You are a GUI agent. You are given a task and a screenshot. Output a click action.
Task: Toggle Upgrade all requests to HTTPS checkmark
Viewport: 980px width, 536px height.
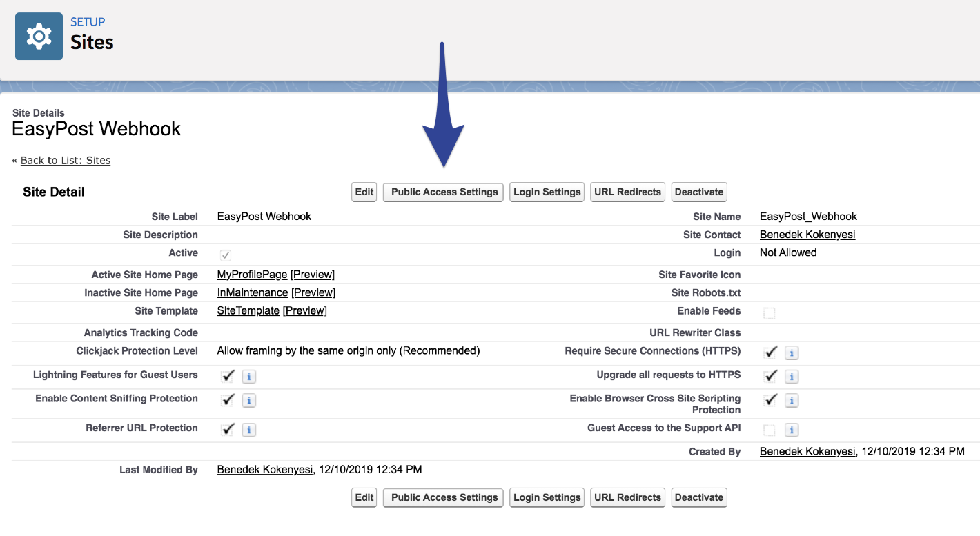tap(770, 376)
